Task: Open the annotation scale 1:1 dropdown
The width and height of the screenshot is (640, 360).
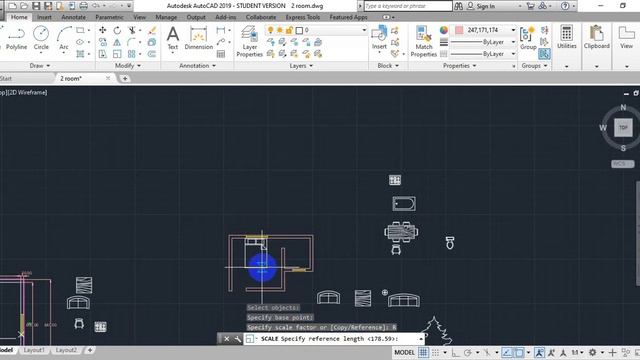Action: [x=577, y=352]
